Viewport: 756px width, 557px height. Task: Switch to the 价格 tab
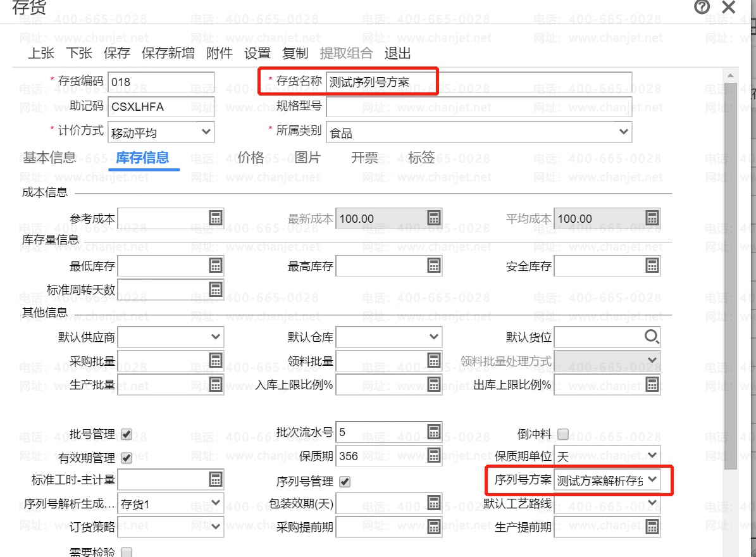pyautogui.click(x=251, y=157)
